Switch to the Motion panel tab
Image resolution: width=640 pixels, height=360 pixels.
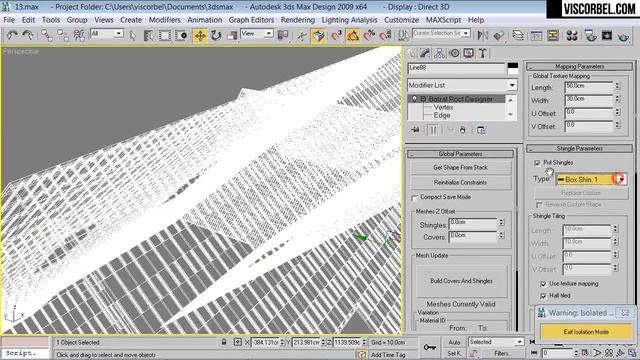click(x=454, y=53)
